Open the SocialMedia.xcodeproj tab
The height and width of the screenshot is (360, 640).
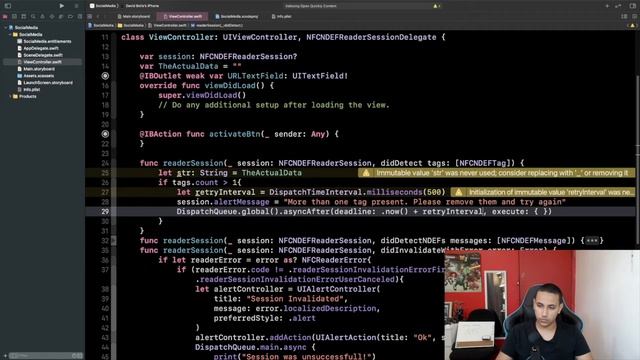(237, 16)
